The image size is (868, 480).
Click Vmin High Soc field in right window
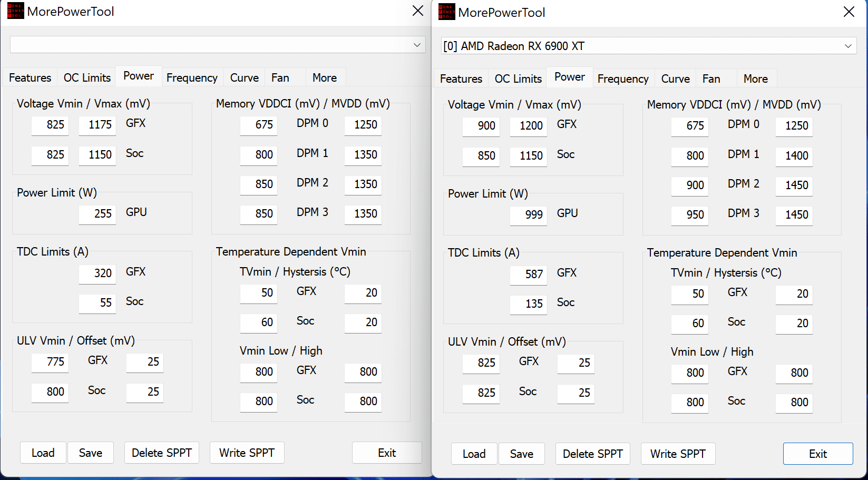tap(794, 403)
